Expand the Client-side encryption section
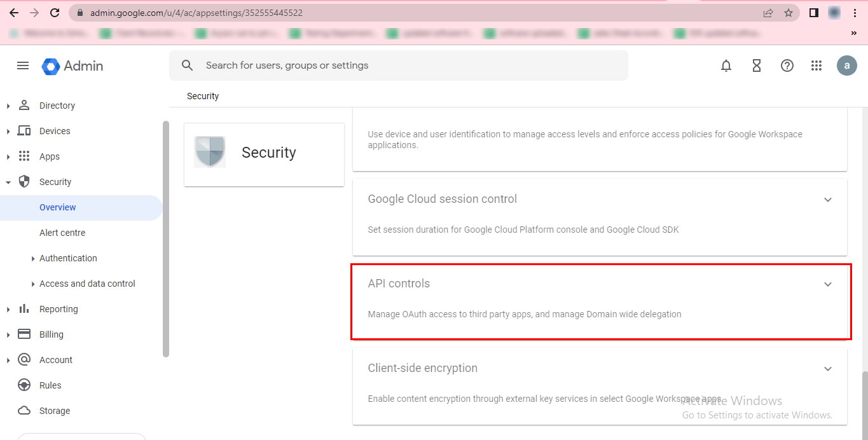Viewport: 868px width, 440px height. [828, 369]
